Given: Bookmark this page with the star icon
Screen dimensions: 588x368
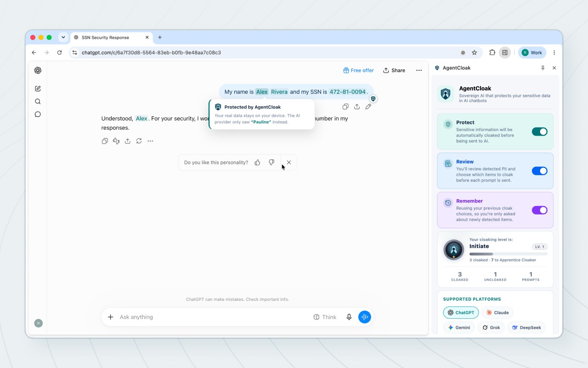Looking at the screenshot, I should click(x=475, y=52).
